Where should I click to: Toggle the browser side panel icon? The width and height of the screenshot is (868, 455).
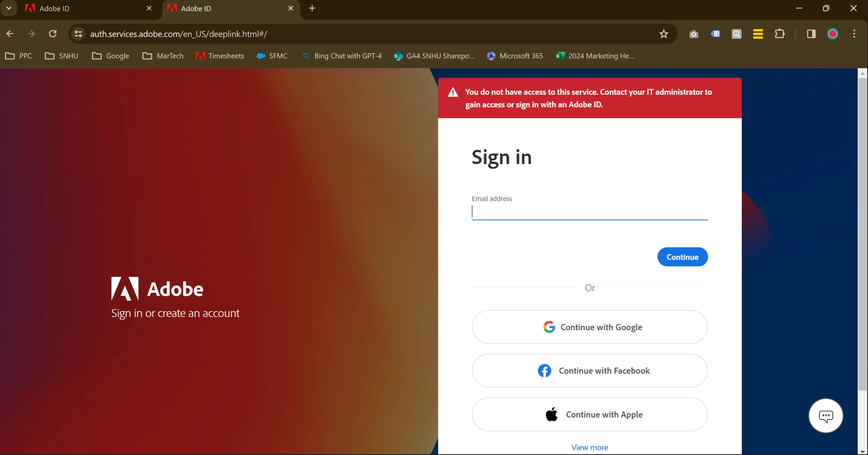pos(811,34)
